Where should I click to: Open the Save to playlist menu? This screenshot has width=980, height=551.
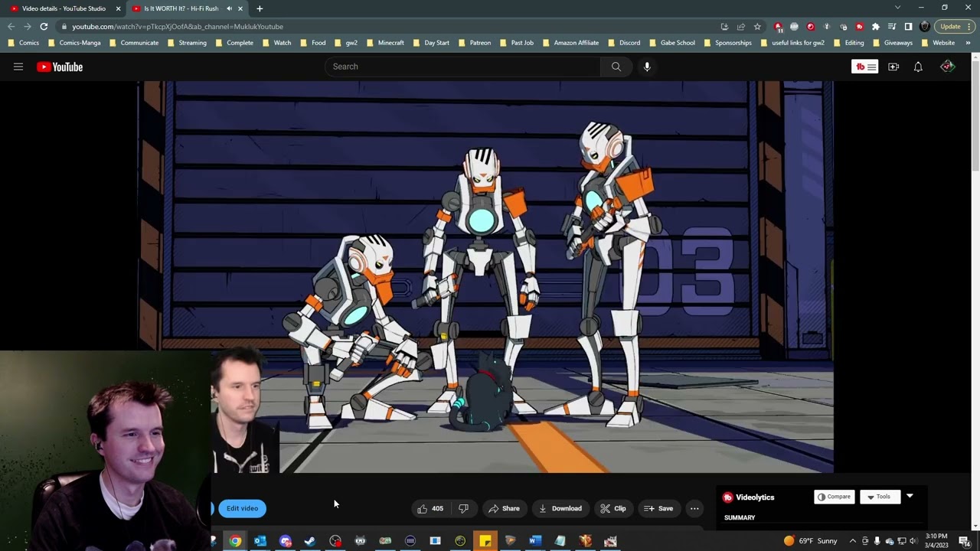(x=658, y=508)
